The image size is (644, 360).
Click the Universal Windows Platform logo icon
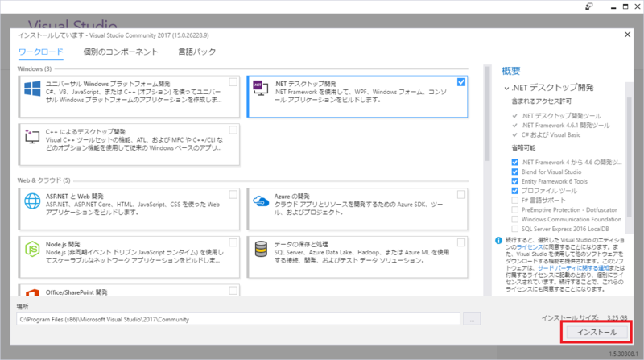[32, 89]
